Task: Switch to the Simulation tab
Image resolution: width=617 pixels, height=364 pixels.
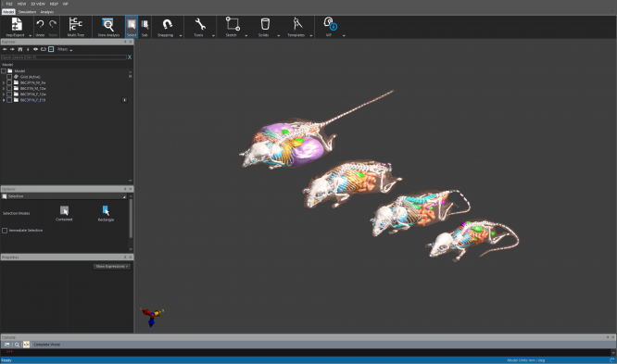Action: coord(27,12)
